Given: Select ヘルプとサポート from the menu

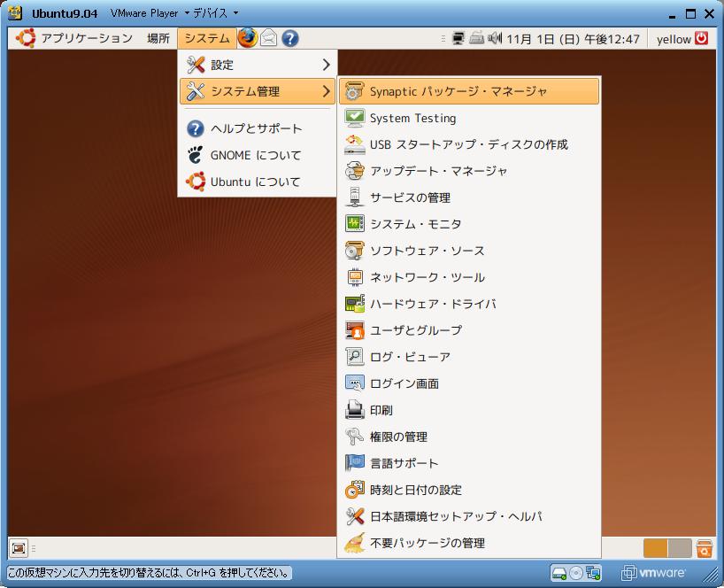Looking at the screenshot, I should pyautogui.click(x=258, y=128).
